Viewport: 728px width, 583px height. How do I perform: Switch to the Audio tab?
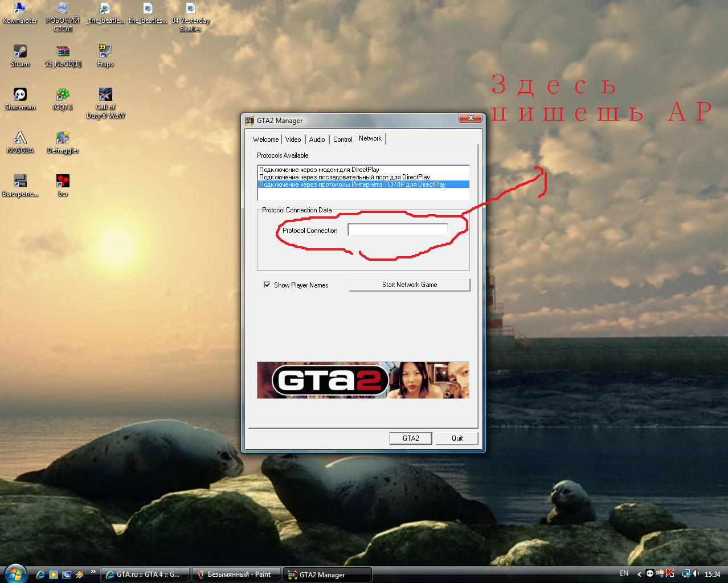point(317,139)
